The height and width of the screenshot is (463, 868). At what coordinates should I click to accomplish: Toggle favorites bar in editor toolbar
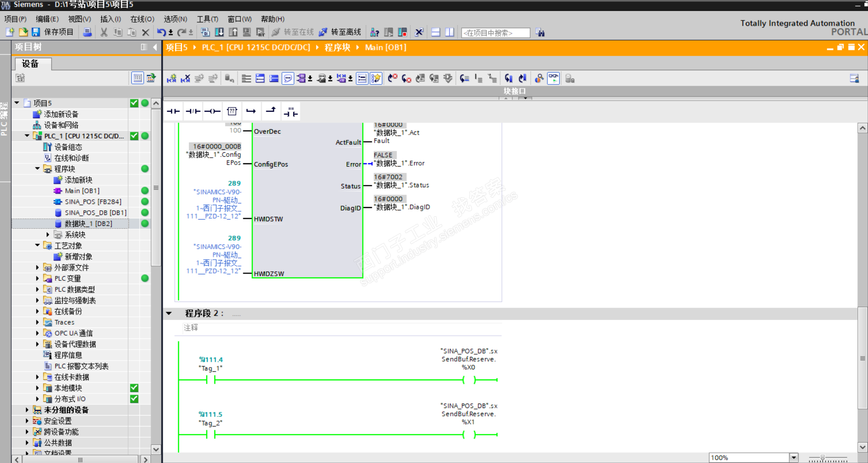pos(376,78)
